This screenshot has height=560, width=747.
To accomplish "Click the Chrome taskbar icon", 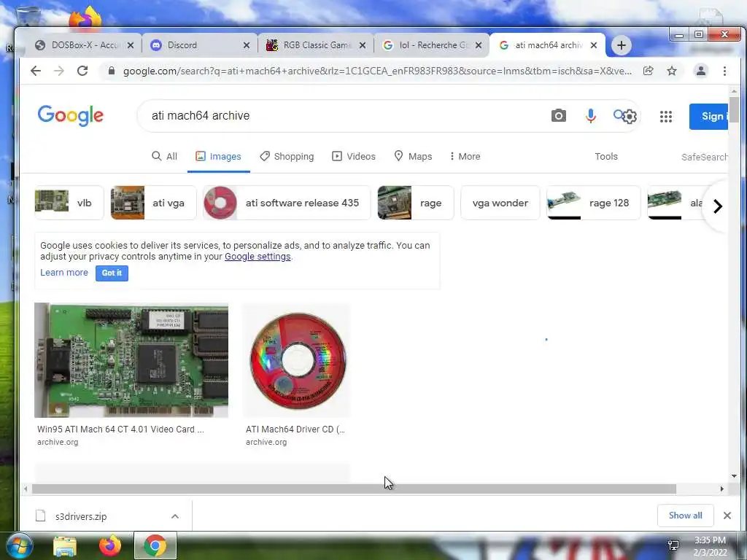I will [x=155, y=545].
